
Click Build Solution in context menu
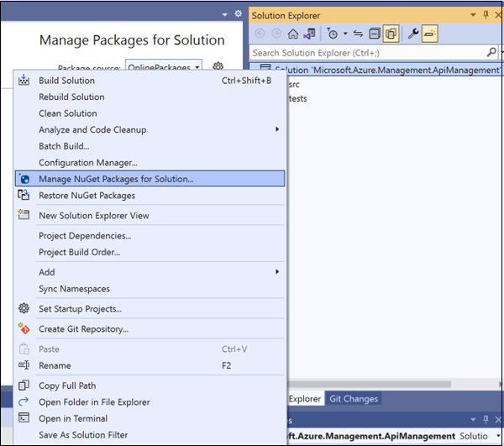[x=150, y=81]
